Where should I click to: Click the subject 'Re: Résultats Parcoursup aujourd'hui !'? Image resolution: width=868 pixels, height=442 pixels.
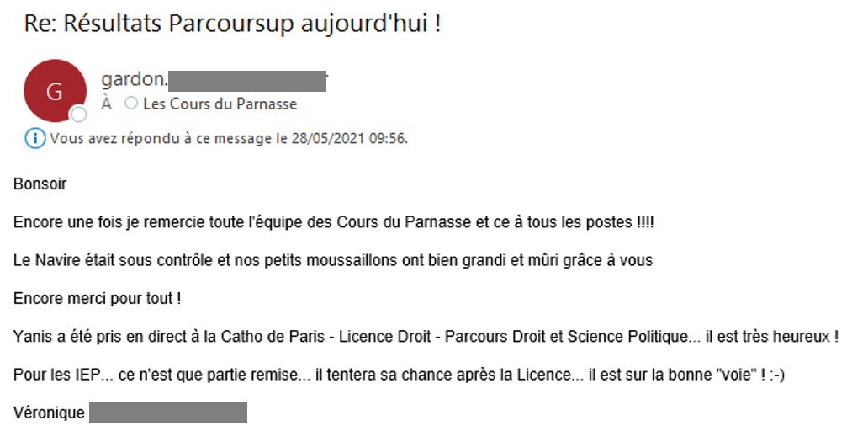coord(232,24)
